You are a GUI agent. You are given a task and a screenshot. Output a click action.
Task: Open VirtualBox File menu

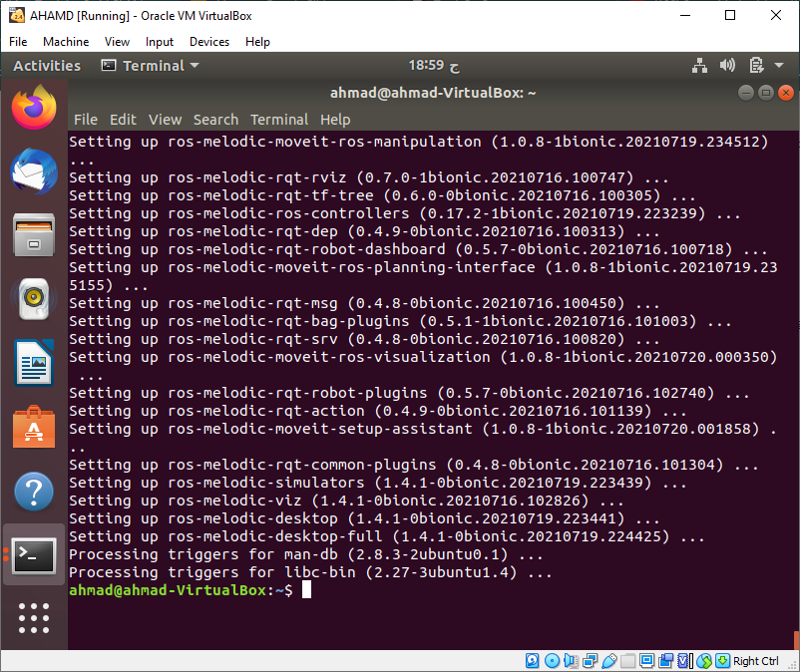18,42
